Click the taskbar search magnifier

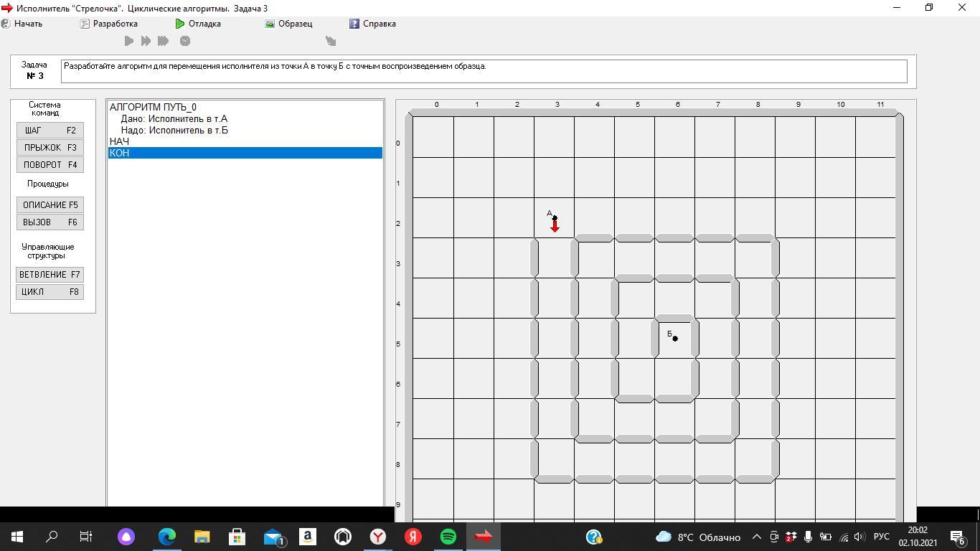[x=52, y=537]
